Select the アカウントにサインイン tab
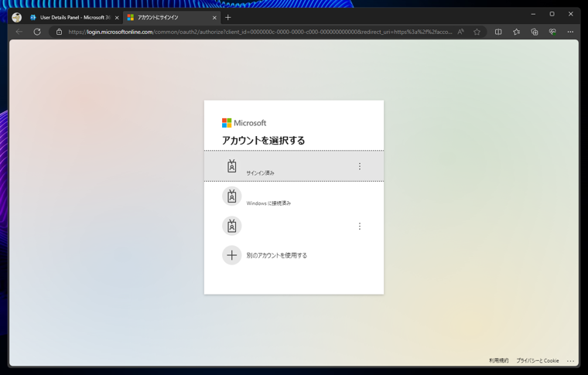The image size is (588, 375). (172, 17)
